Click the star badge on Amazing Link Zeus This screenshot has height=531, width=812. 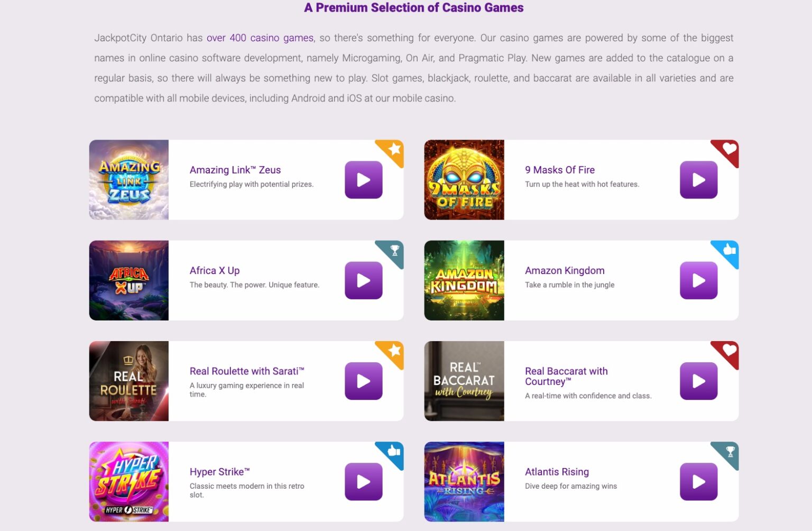(394, 149)
